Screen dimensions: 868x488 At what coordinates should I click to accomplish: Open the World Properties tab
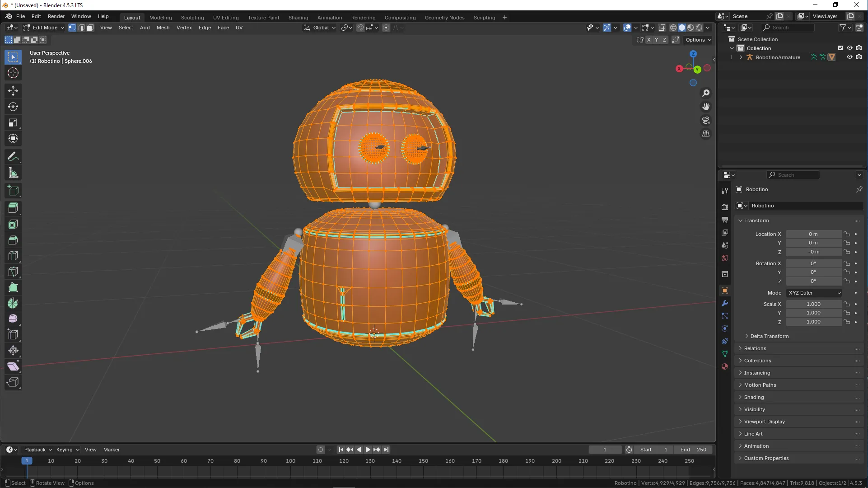724,258
